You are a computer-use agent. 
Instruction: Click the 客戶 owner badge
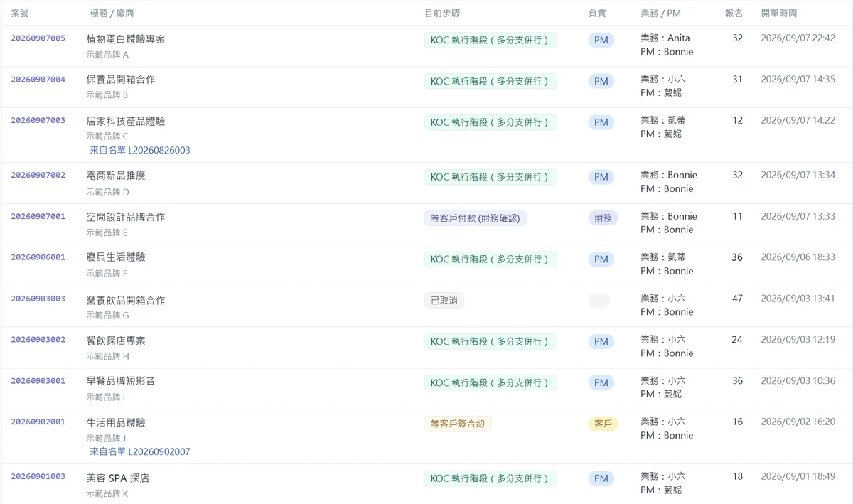(x=603, y=424)
